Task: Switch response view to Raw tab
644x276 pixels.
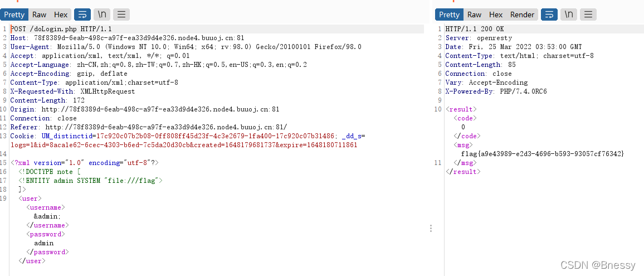Action: pos(475,14)
